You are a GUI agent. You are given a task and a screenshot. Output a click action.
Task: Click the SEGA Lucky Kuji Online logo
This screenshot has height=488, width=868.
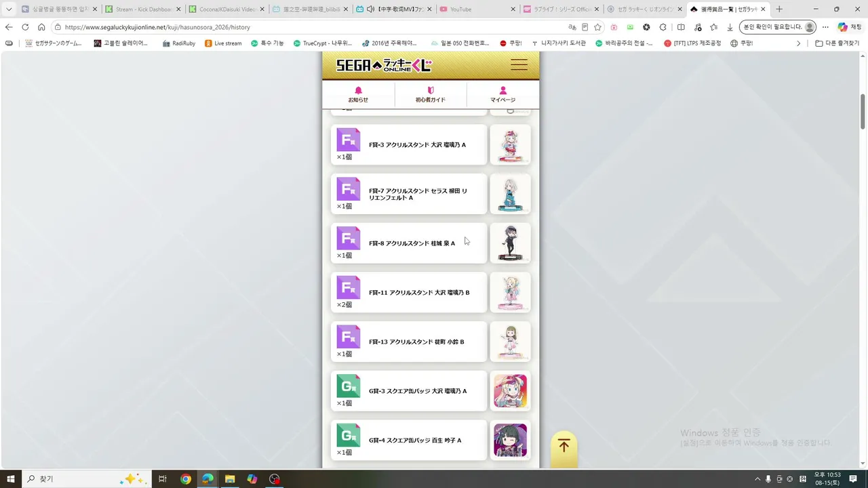point(384,65)
